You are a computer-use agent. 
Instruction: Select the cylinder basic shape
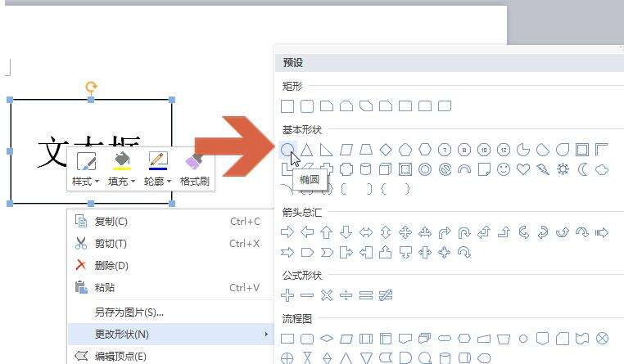click(366, 169)
